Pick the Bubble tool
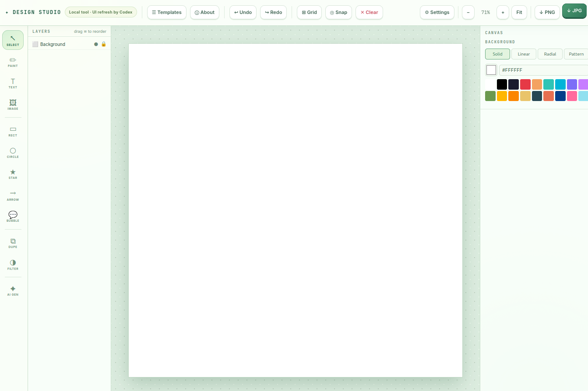 (x=13, y=217)
